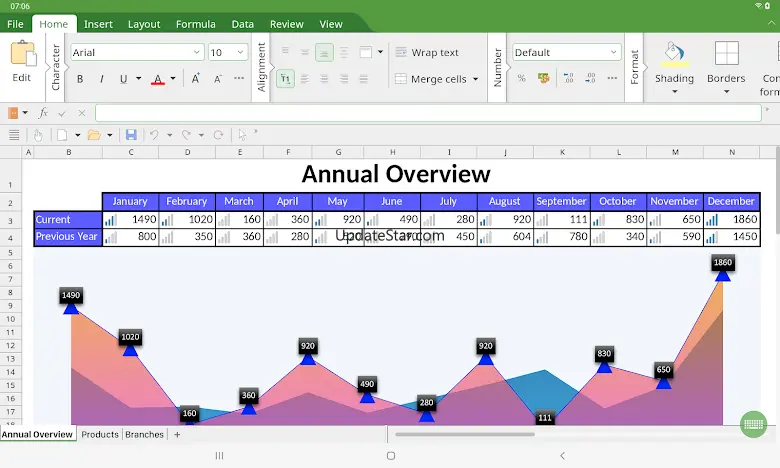Click the horizontal sheet scrollbar thumb
Image resolution: width=780 pixels, height=468 pixels.
(x=465, y=434)
